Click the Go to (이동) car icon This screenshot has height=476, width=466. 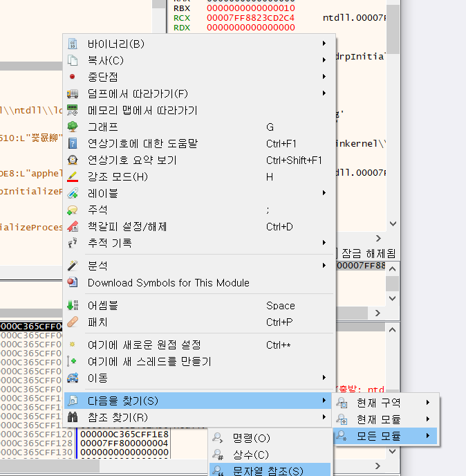(x=73, y=378)
